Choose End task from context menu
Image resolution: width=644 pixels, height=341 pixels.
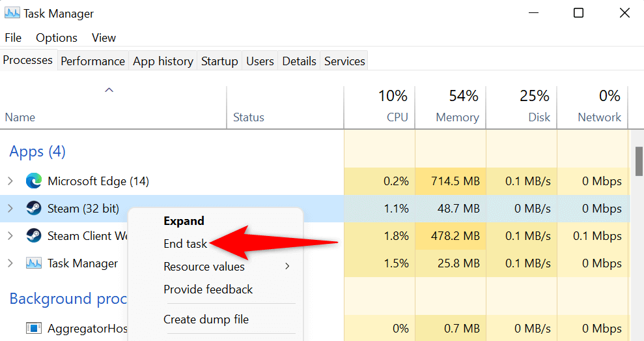coord(185,244)
